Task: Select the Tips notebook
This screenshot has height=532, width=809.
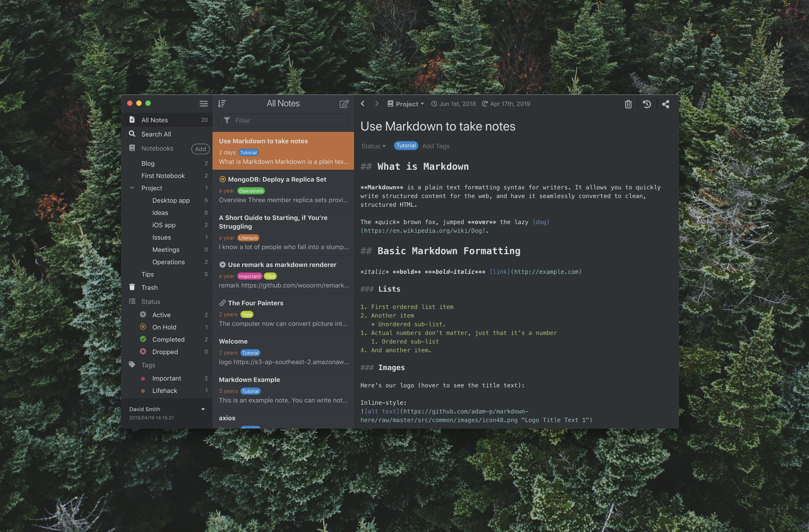Action: 148,274
